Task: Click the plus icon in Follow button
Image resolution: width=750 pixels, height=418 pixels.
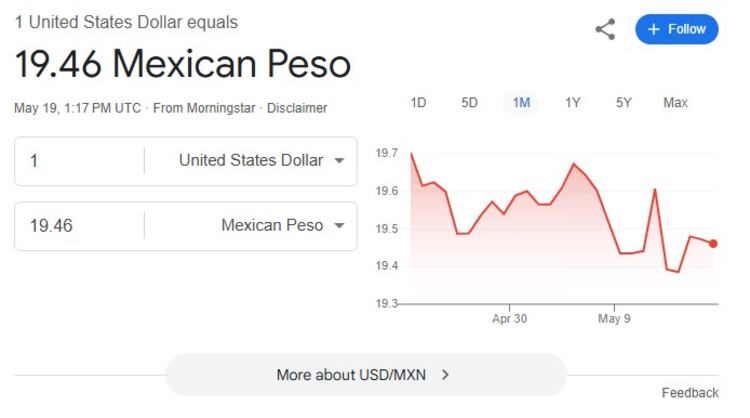Action: tap(654, 29)
